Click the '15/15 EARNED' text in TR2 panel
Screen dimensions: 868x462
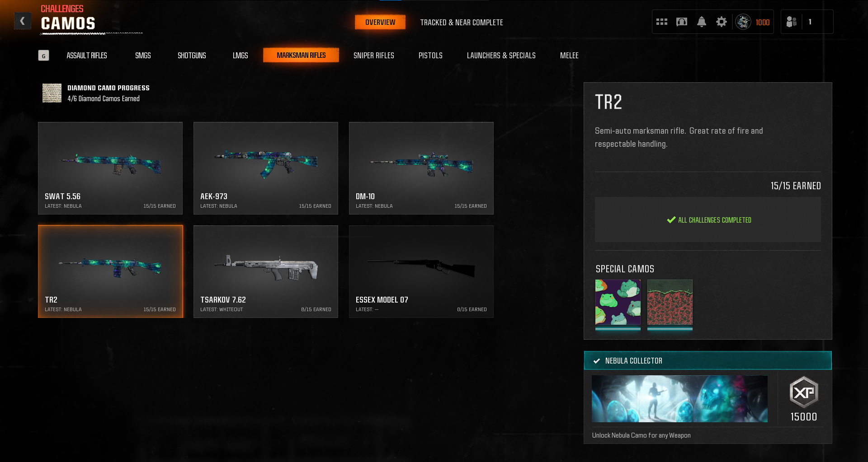(796, 186)
